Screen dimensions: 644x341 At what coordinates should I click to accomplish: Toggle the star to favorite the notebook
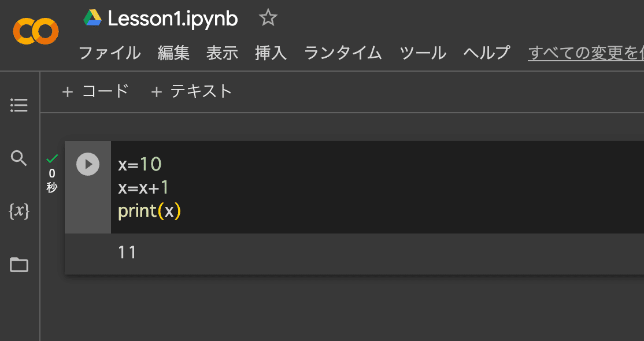point(268,18)
